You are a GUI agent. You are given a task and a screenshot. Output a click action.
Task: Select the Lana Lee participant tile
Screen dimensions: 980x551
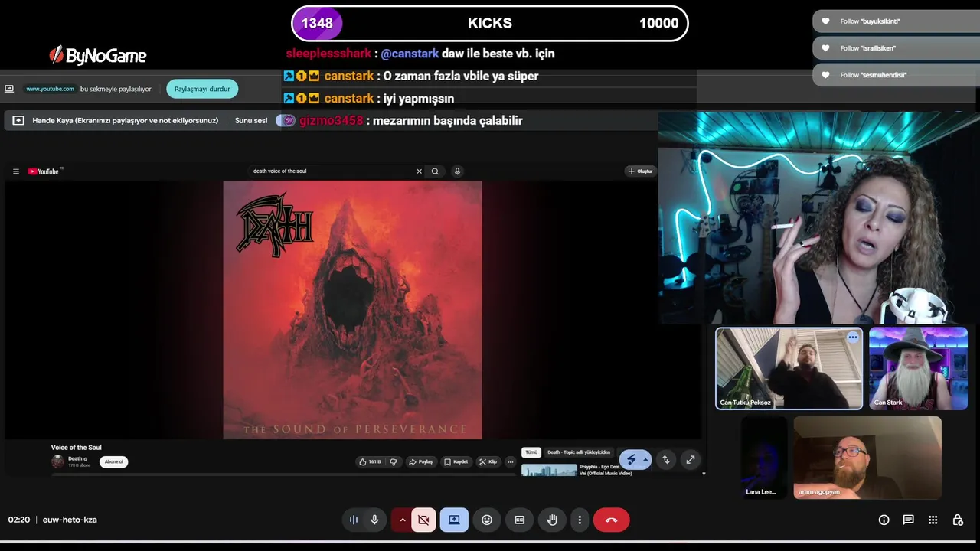763,458
